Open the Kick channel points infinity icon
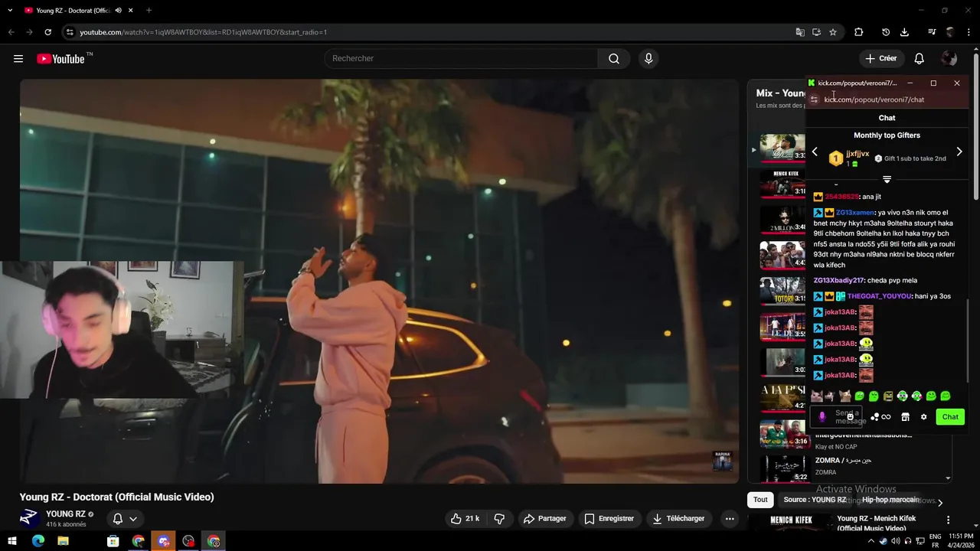Image resolution: width=980 pixels, height=551 pixels. (886, 417)
